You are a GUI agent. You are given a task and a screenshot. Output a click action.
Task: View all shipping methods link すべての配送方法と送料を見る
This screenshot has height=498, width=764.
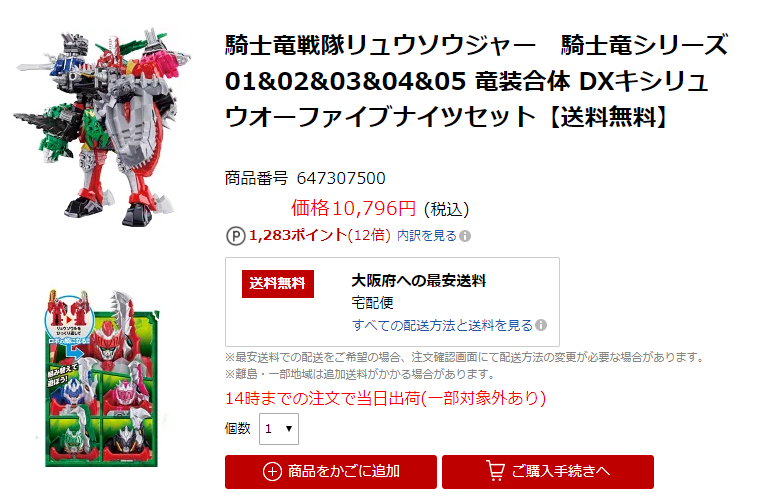pyautogui.click(x=442, y=326)
